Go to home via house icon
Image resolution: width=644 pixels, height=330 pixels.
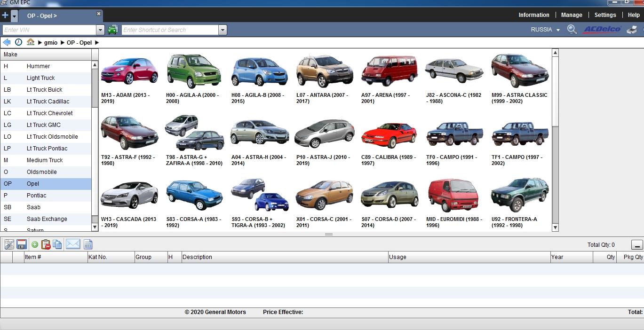[31, 42]
